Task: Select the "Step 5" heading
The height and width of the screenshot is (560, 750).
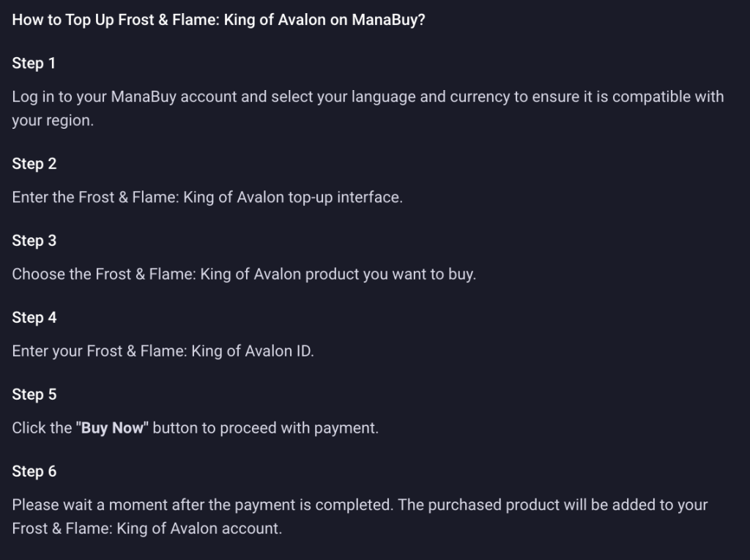Action: pyautogui.click(x=34, y=395)
